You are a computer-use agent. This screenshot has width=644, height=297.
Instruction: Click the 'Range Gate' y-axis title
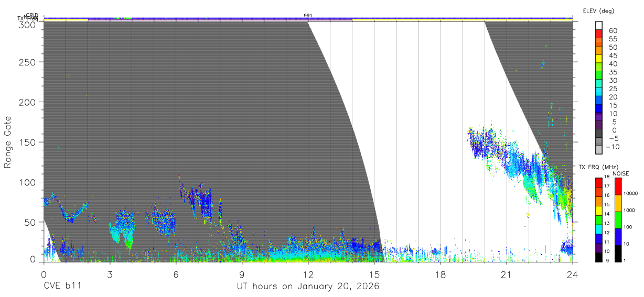[8, 142]
